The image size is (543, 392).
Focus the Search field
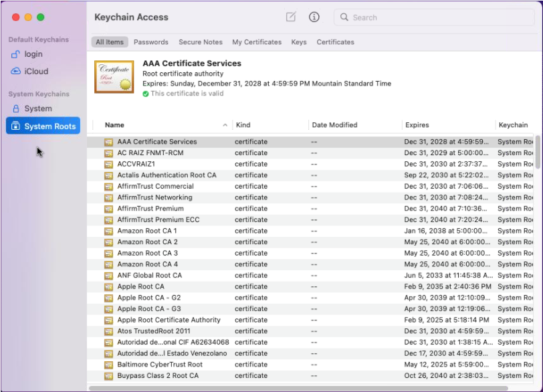(434, 17)
